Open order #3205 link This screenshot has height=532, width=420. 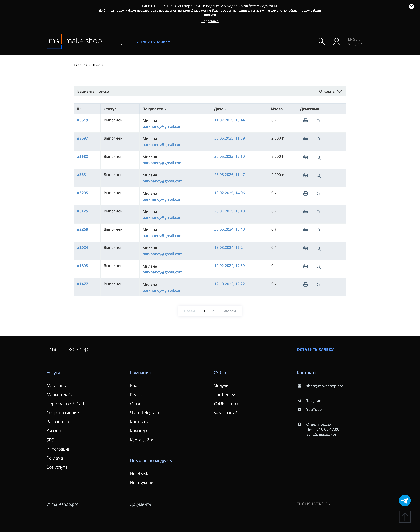pyautogui.click(x=82, y=193)
